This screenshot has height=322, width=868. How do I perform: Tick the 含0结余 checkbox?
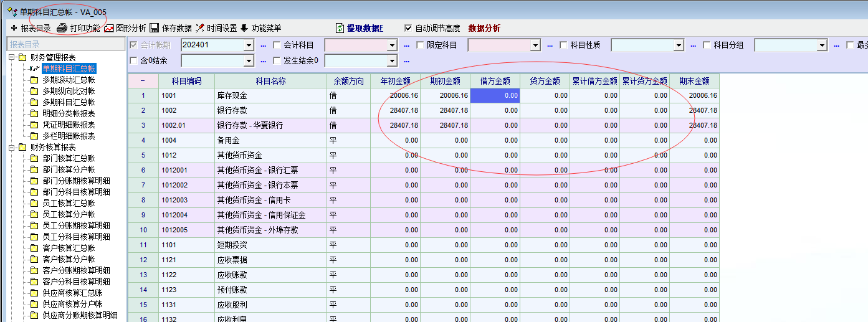(x=133, y=60)
